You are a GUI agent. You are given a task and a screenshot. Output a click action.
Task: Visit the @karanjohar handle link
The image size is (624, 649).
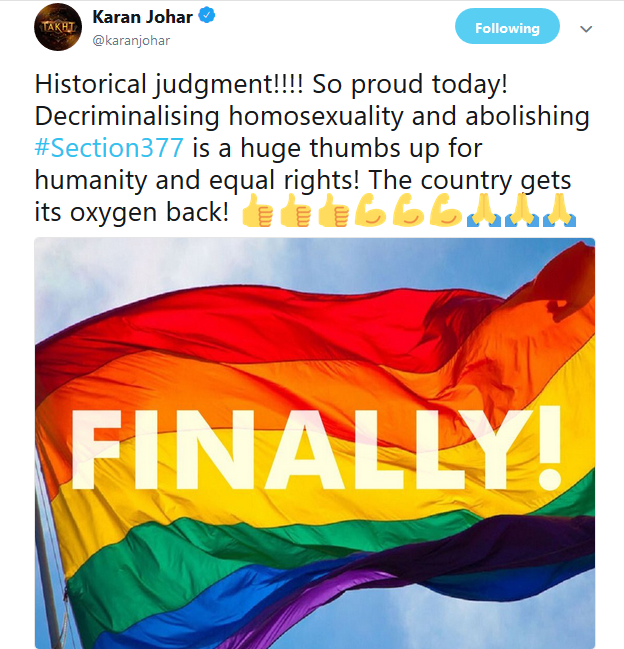coord(131,41)
